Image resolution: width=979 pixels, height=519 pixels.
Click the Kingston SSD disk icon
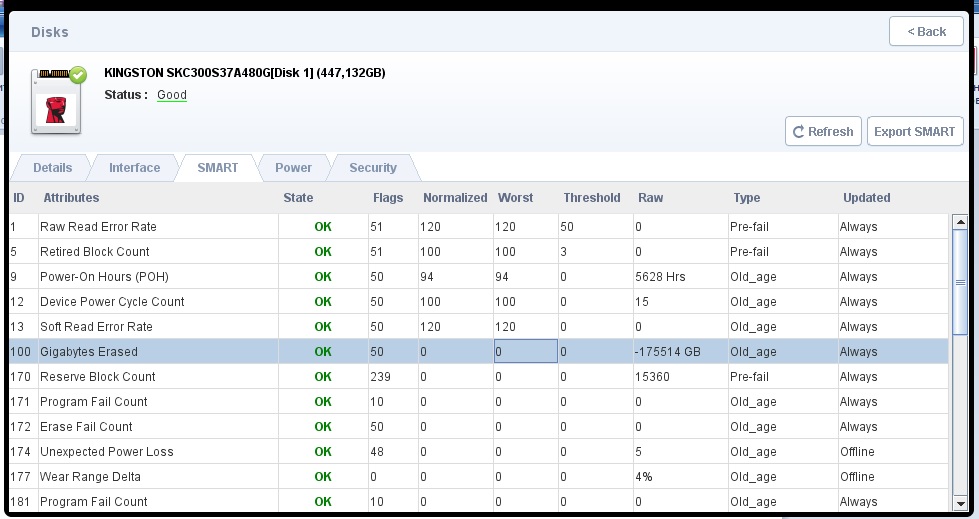56,102
